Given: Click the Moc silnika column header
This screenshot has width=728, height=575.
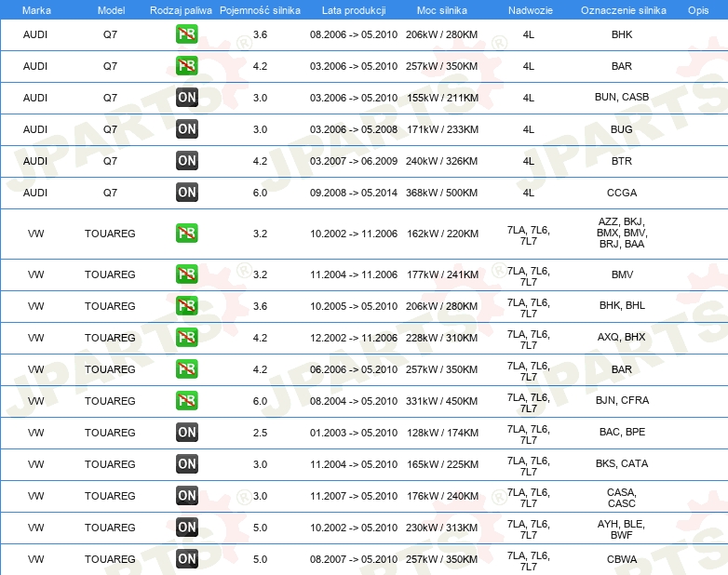Looking at the screenshot, I should [442, 10].
